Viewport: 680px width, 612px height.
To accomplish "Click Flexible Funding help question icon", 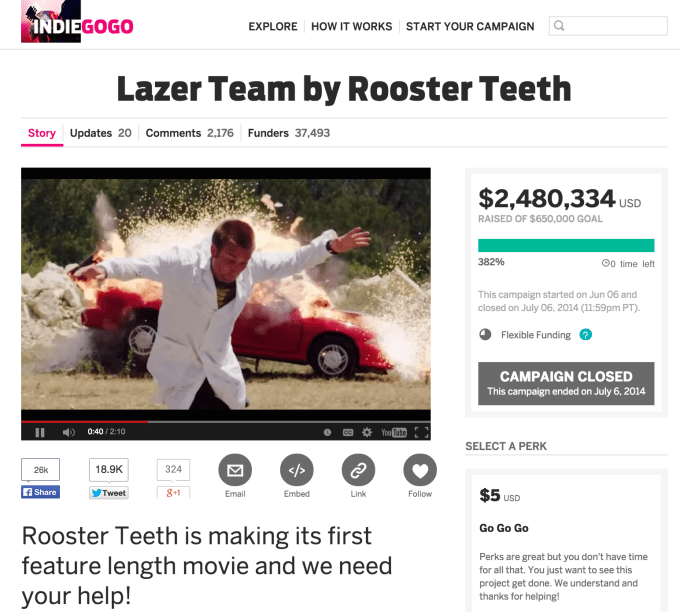I will coord(585,335).
